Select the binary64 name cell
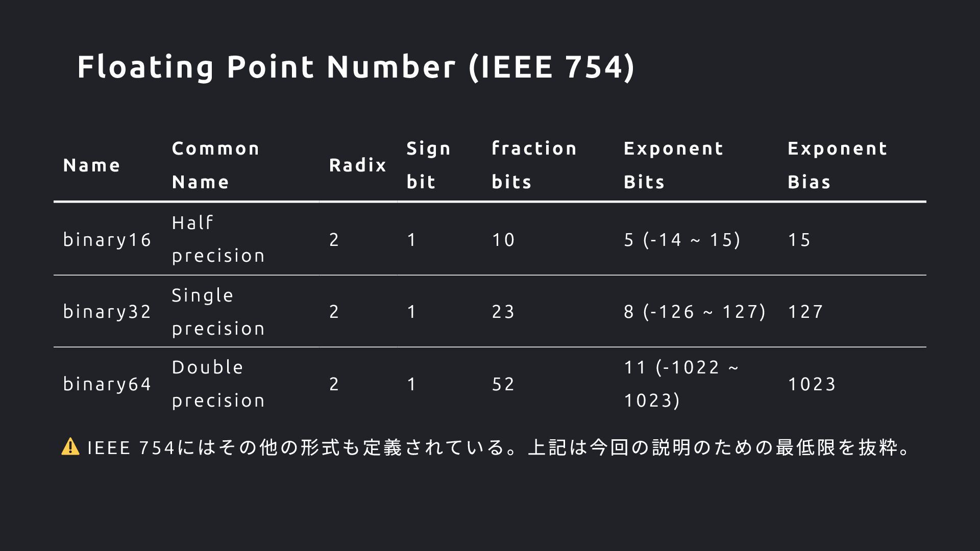980x551 pixels. (107, 384)
